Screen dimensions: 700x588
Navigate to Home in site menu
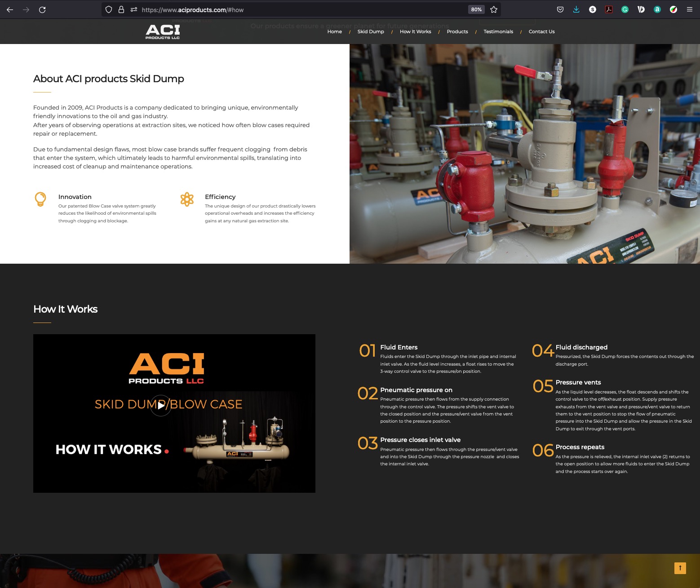point(335,31)
